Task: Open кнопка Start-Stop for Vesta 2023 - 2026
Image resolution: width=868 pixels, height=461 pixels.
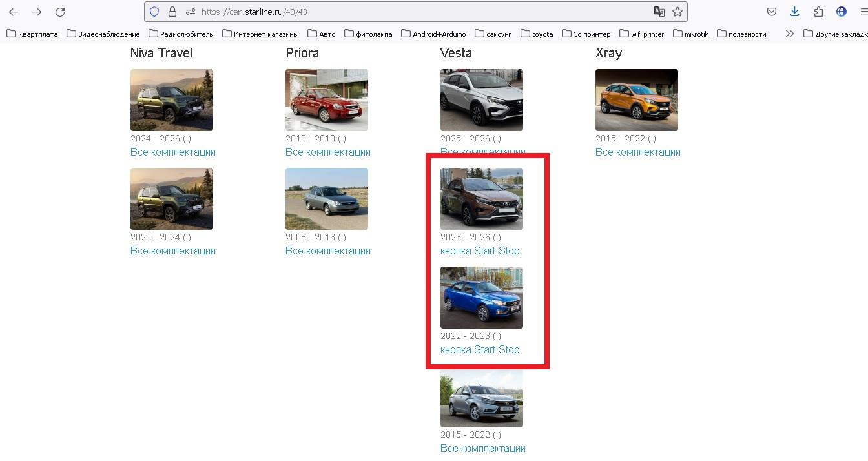Action: (480, 251)
